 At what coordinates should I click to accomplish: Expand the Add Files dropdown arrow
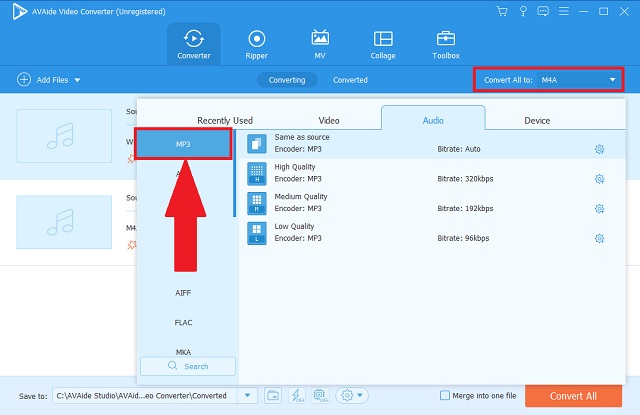pyautogui.click(x=77, y=80)
